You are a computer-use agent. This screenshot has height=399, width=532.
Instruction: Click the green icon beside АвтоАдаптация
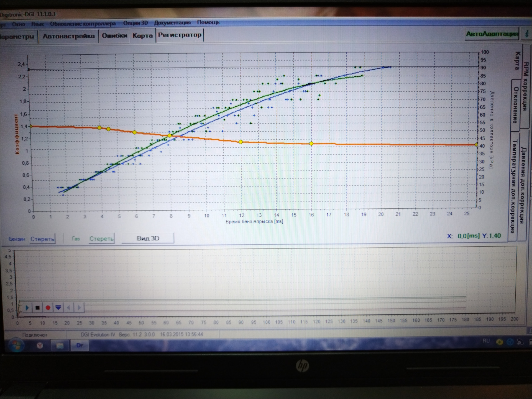click(x=526, y=34)
